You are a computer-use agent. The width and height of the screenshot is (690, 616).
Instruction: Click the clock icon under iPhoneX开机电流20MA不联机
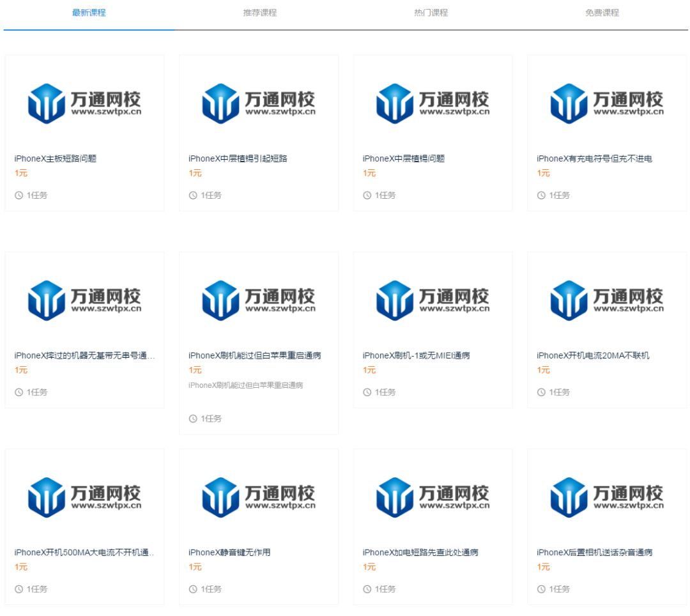(x=541, y=392)
